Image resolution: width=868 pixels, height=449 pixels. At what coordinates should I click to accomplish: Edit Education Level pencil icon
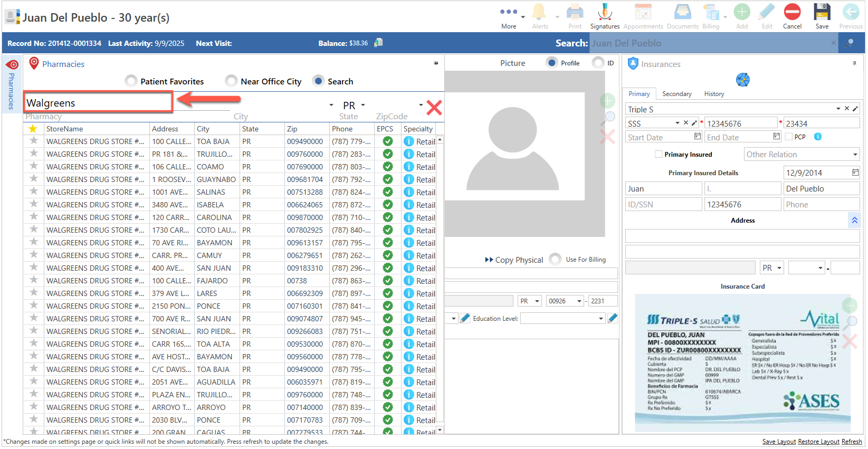[613, 318]
